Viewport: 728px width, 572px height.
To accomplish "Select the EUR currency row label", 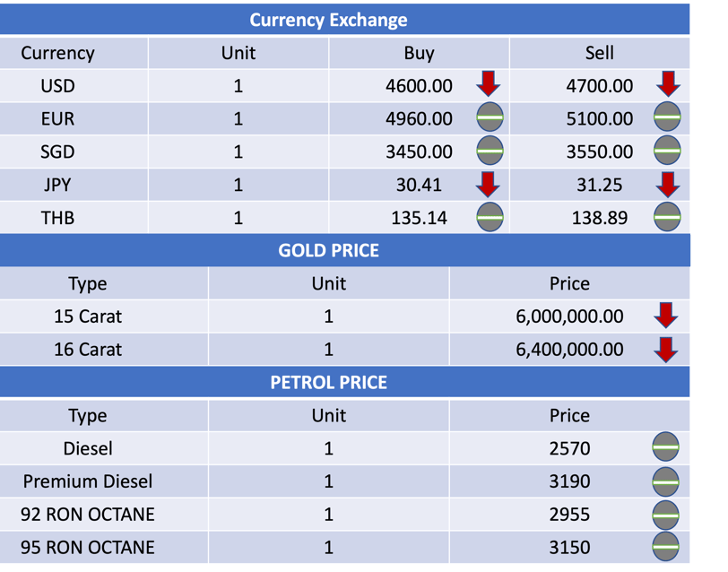I will 57,118.
